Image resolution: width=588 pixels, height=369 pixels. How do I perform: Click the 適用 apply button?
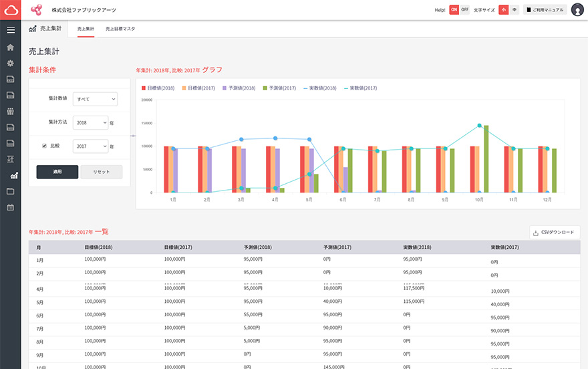[x=57, y=172]
